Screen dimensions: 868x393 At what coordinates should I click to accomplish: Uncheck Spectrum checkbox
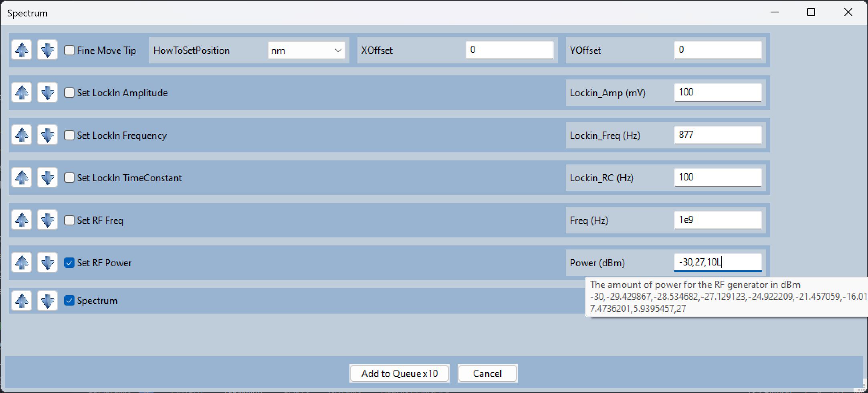pos(69,300)
